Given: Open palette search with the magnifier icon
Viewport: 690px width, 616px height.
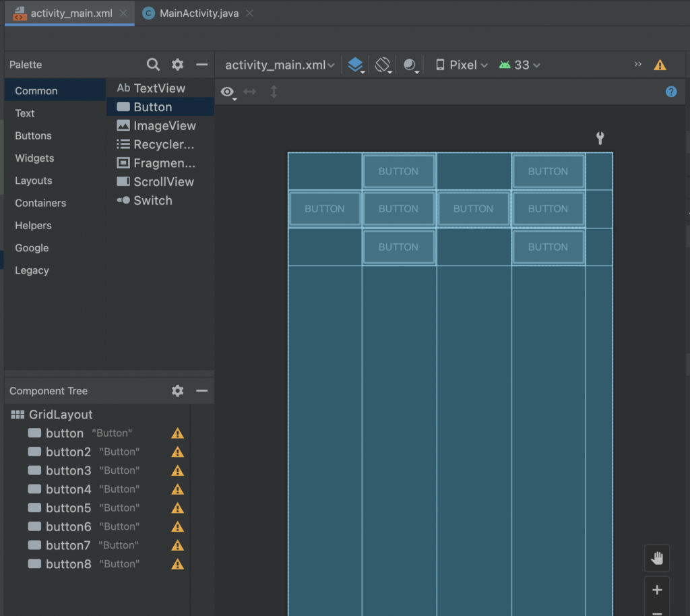Looking at the screenshot, I should pyautogui.click(x=153, y=64).
